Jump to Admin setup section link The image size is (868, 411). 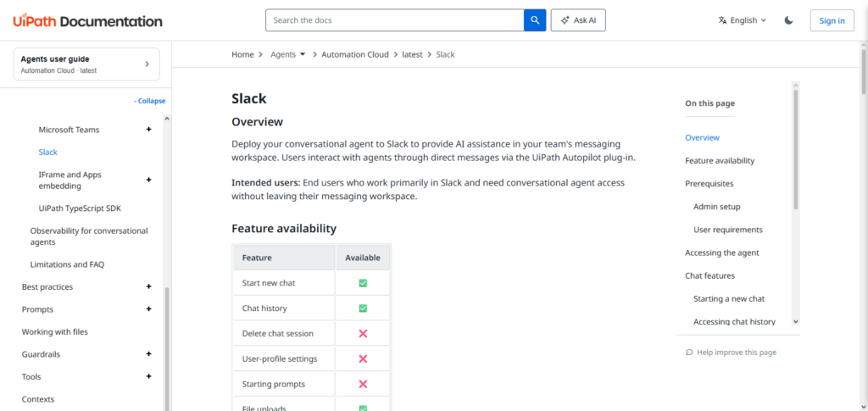(x=716, y=206)
